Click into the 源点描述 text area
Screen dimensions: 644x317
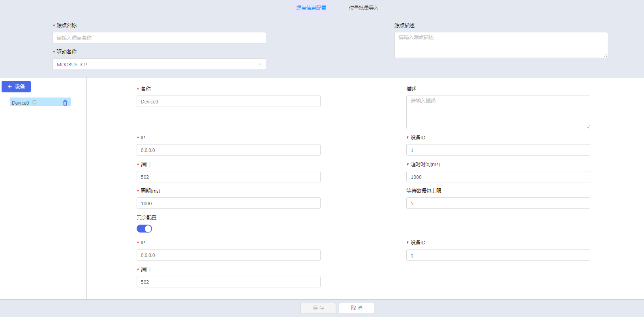[501, 45]
